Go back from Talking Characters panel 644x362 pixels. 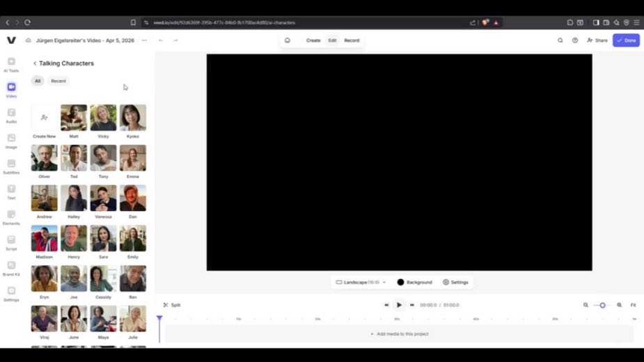coord(35,63)
